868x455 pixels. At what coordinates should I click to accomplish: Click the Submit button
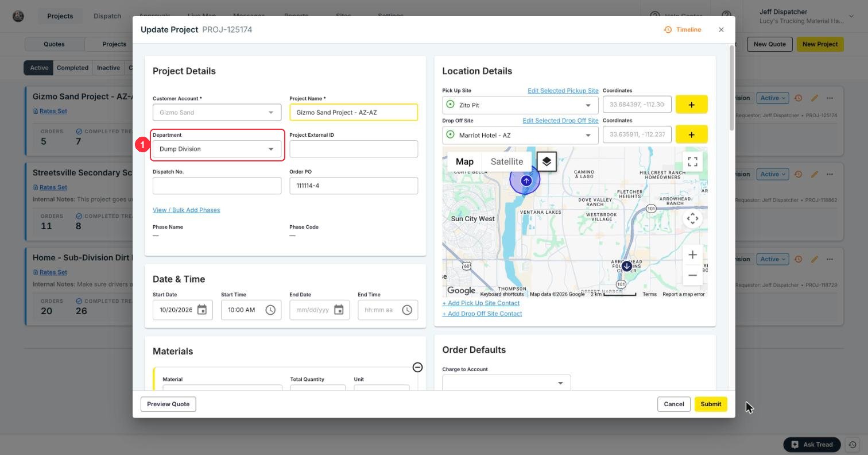tap(711, 404)
